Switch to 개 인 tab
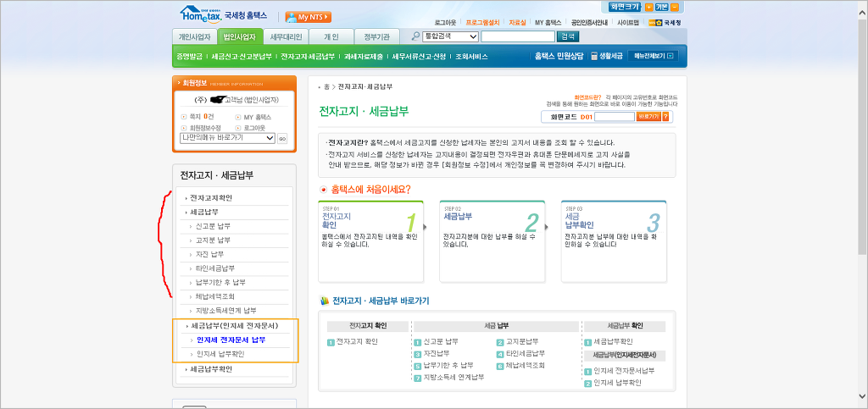The width and height of the screenshot is (868, 409). coord(331,37)
